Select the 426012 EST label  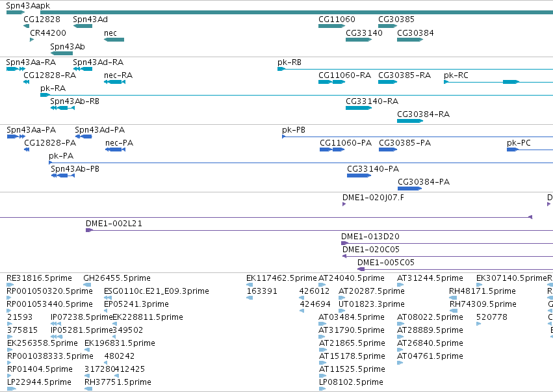coord(315,292)
